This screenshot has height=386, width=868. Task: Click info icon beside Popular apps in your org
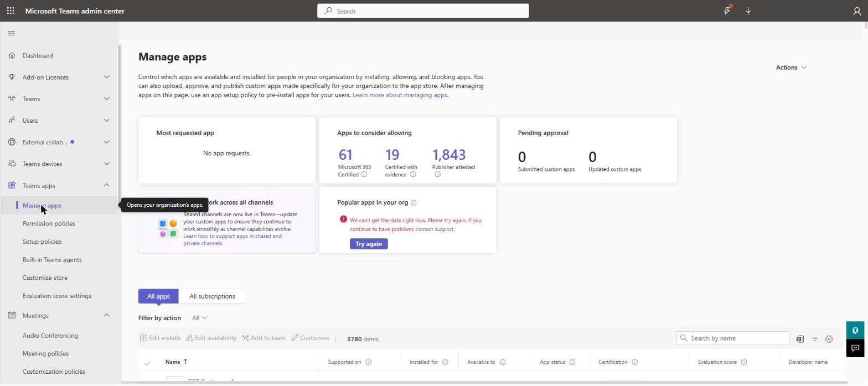coord(414,202)
